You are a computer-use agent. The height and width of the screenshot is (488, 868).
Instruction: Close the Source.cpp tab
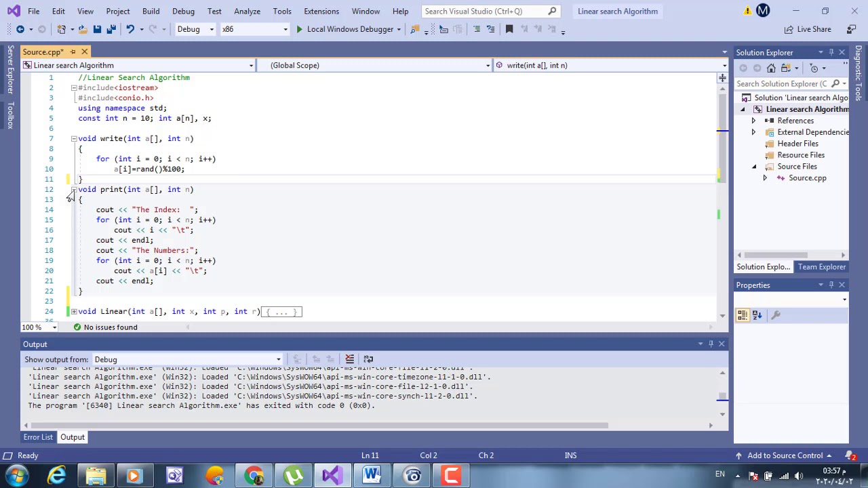pyautogui.click(x=85, y=52)
